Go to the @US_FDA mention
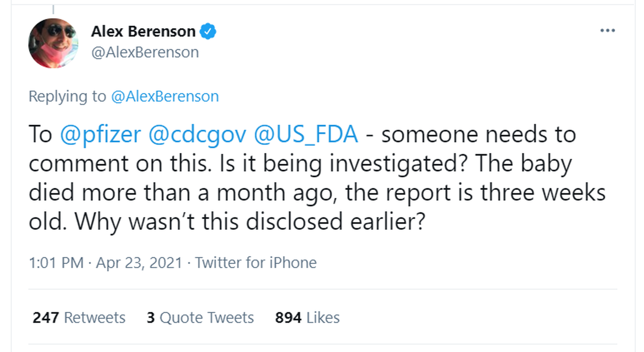This screenshot has height=352, width=644. [306, 134]
